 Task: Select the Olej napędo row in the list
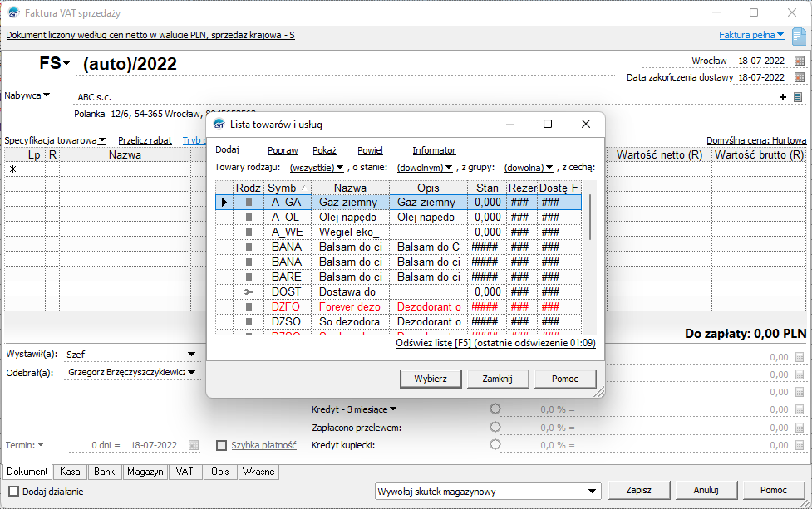click(348, 217)
